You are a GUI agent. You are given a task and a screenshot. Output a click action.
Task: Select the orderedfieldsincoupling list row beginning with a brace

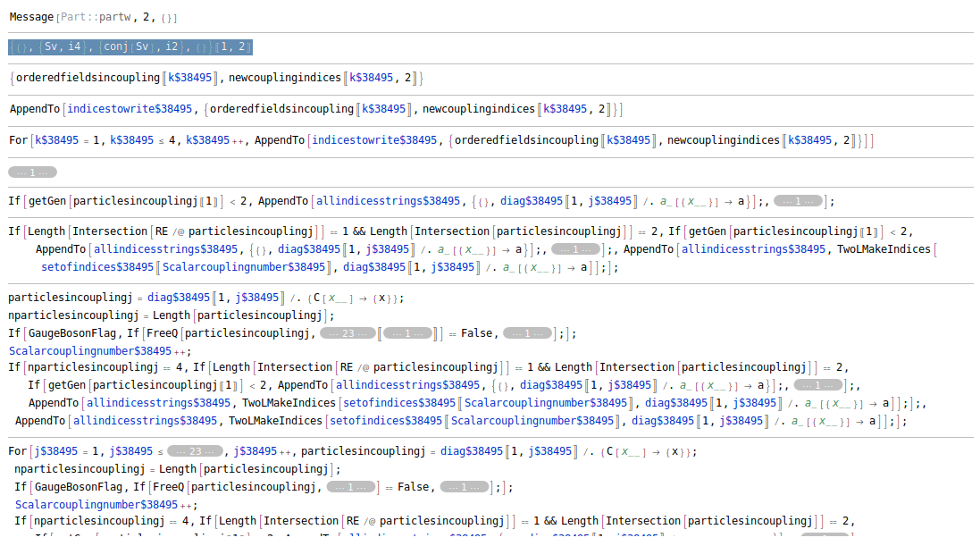[x=214, y=79]
